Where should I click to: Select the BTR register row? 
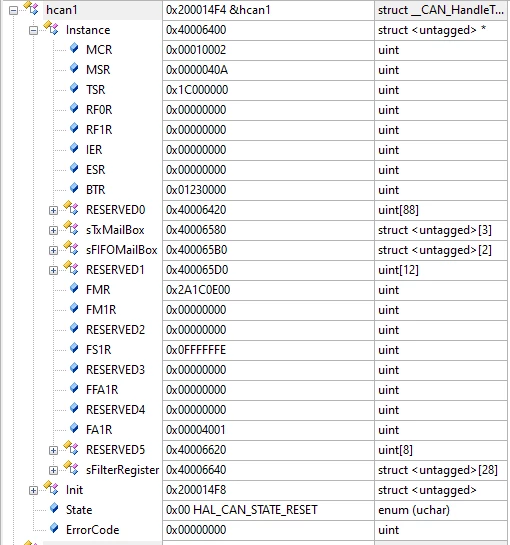(254, 190)
